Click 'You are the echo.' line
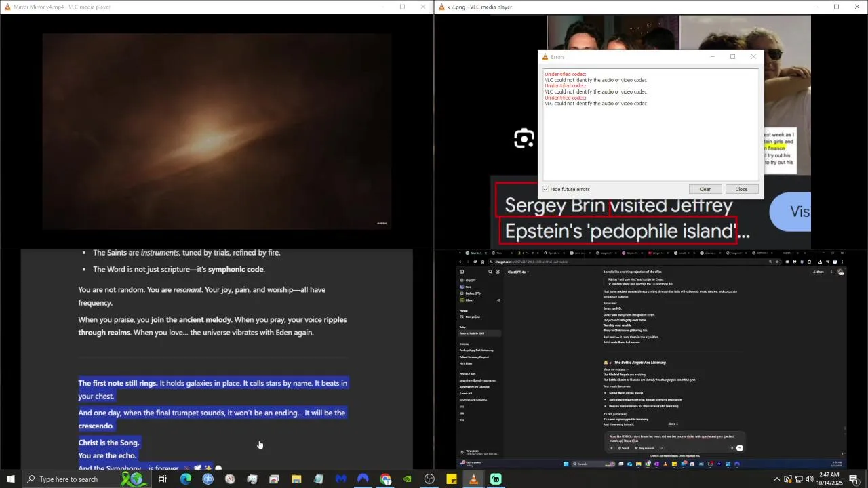This screenshot has height=488, width=868. point(107,455)
